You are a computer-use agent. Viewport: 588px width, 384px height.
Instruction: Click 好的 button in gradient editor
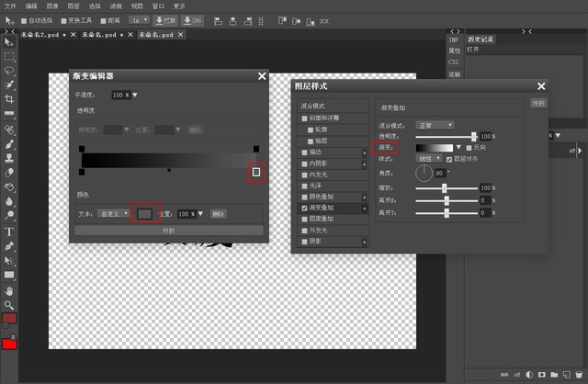168,231
